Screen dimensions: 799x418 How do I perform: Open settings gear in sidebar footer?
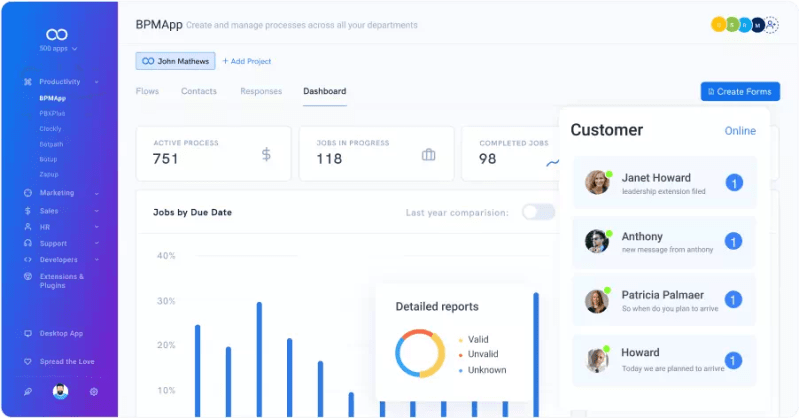click(94, 391)
